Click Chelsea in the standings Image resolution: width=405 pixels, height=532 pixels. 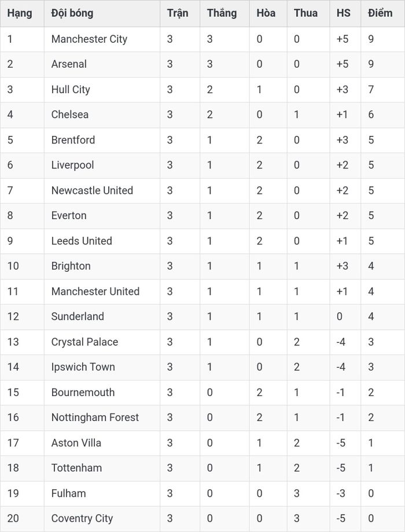[x=69, y=114]
